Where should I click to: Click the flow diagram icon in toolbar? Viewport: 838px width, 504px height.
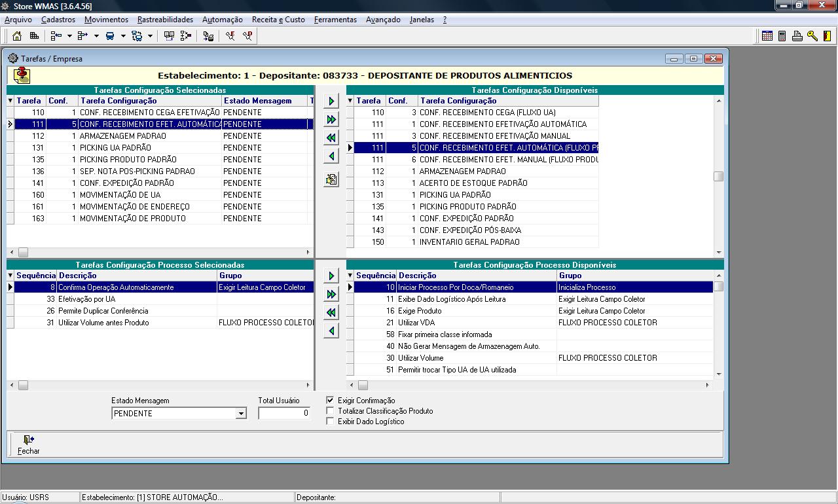click(x=186, y=36)
